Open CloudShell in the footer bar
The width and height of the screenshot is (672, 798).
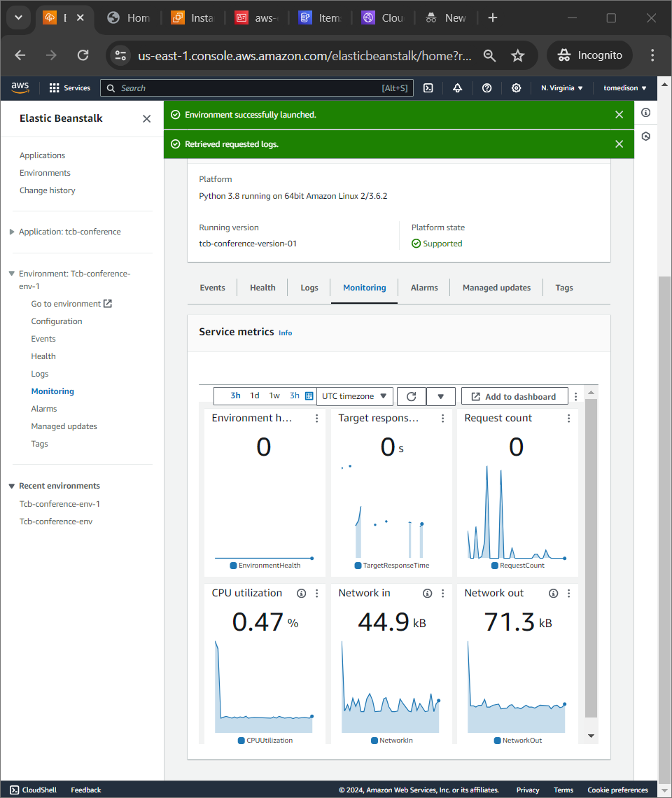(x=34, y=790)
